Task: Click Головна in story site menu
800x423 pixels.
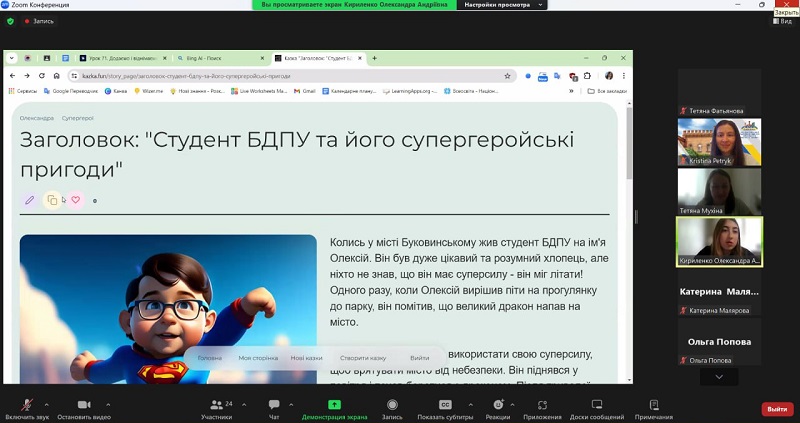Action: click(210, 358)
